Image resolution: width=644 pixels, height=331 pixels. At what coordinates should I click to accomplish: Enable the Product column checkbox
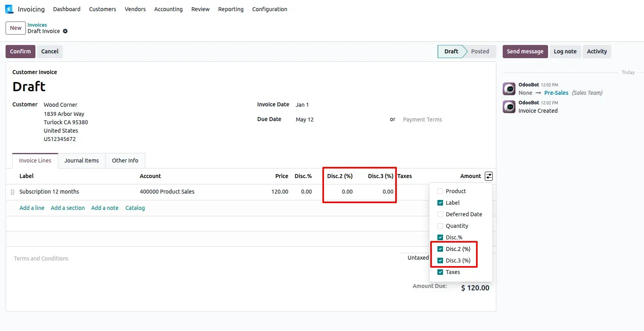coord(440,191)
